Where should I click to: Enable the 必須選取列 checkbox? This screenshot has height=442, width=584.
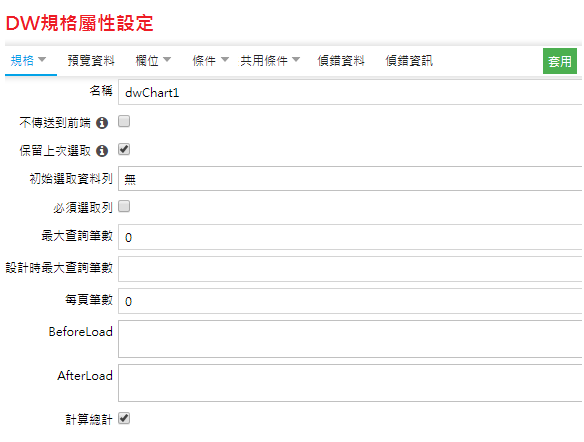coord(124,206)
